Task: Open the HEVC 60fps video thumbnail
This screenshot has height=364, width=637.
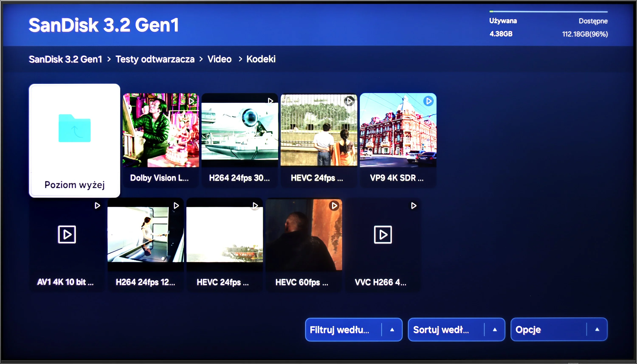Action: point(304,235)
